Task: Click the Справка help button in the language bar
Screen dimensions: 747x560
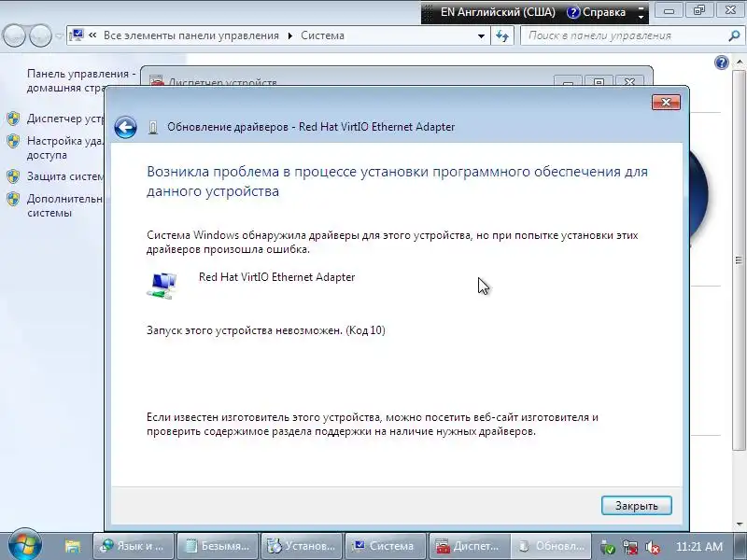Action: coord(597,12)
